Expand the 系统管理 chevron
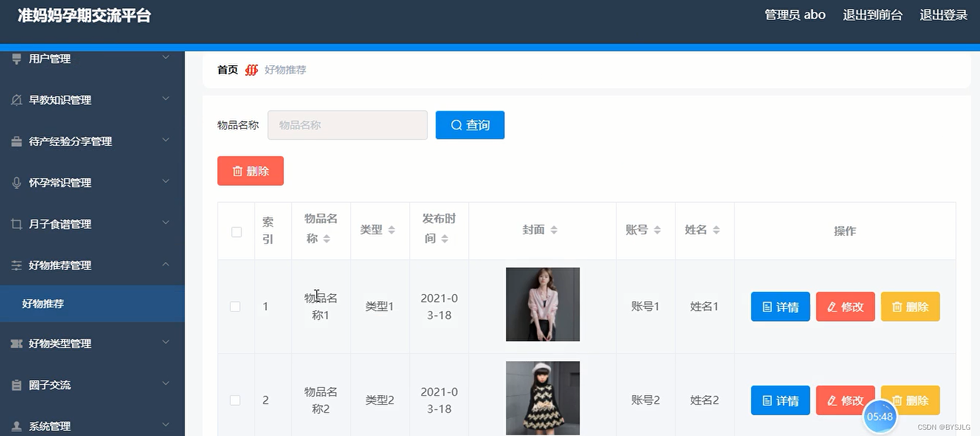This screenshot has height=436, width=980. pyautogui.click(x=166, y=425)
